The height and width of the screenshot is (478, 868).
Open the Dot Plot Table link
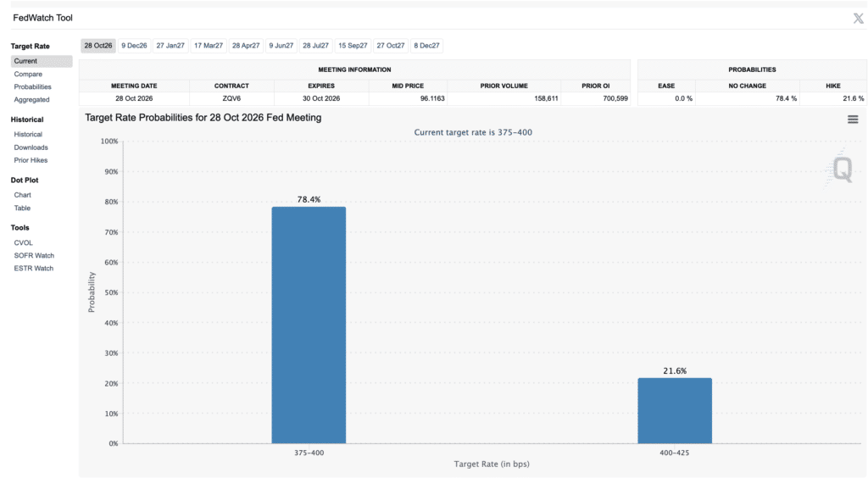click(x=22, y=208)
